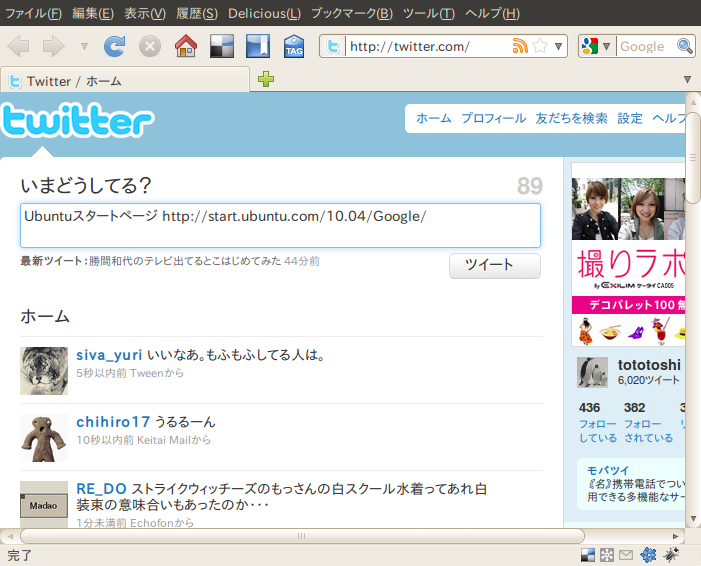Open the 10秒以内前 timestamp link

tap(105, 440)
